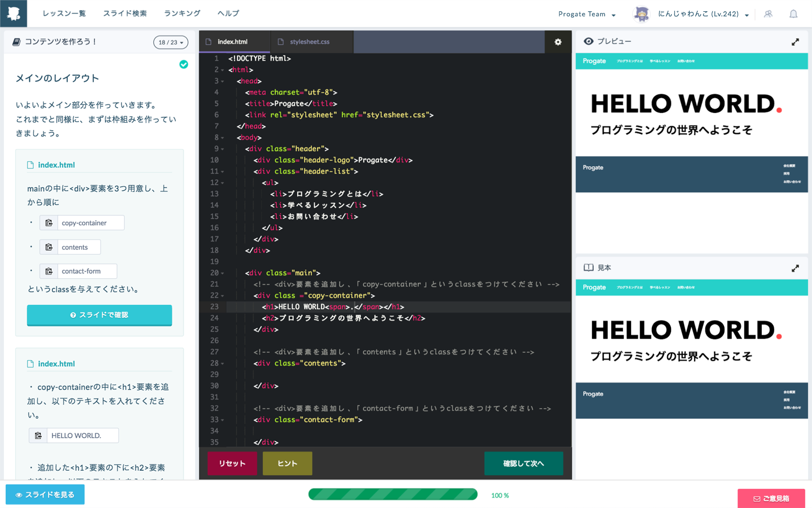Click the friends people icon
This screenshot has height=508, width=812.
tap(768, 14)
